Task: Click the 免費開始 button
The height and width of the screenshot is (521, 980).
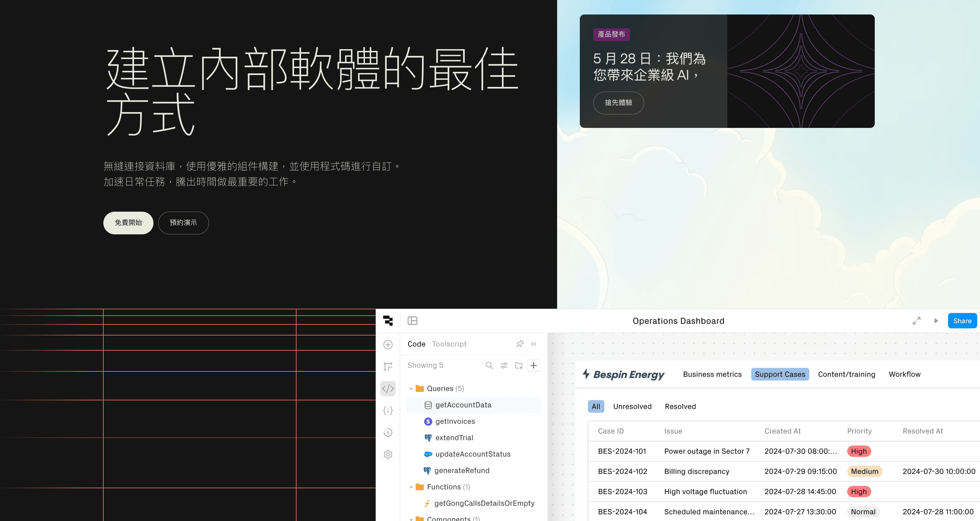Action: tap(128, 223)
